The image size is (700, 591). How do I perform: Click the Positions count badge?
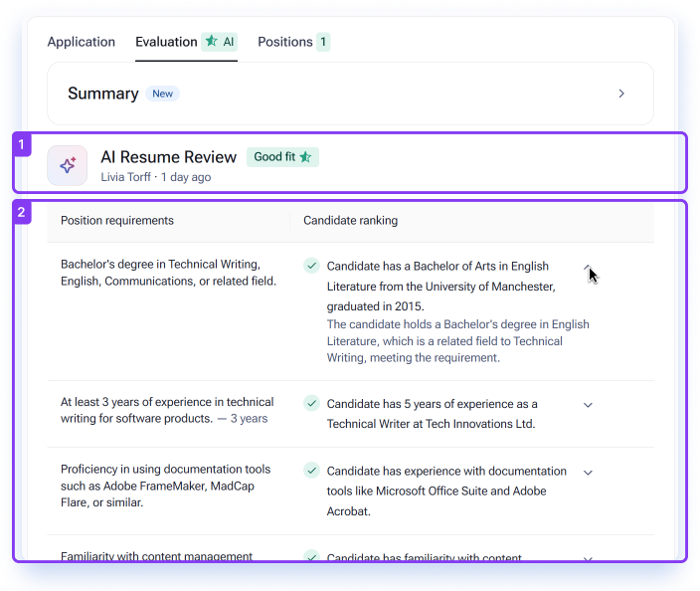click(323, 42)
